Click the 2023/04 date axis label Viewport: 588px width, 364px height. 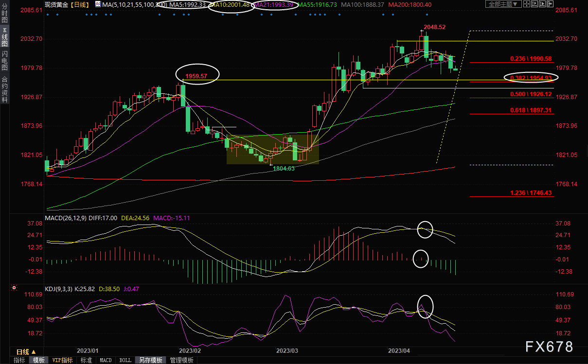coord(399,350)
